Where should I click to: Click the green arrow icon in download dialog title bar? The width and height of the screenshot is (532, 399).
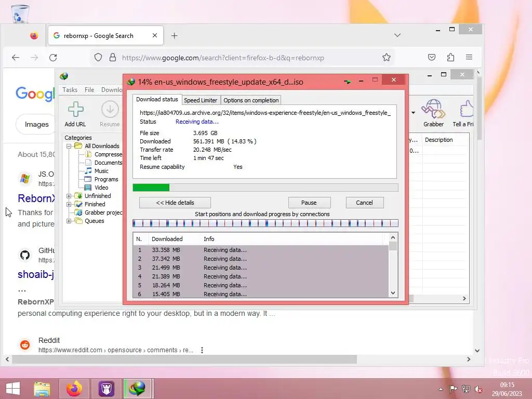[348, 82]
